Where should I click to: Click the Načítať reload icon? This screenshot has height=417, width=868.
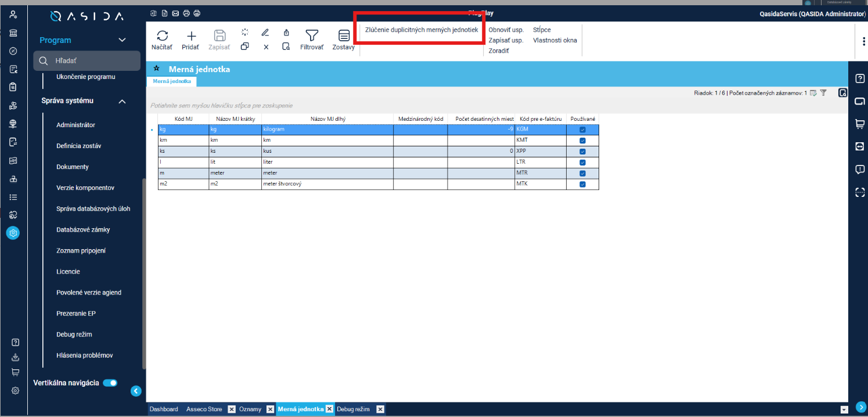pyautogui.click(x=162, y=36)
